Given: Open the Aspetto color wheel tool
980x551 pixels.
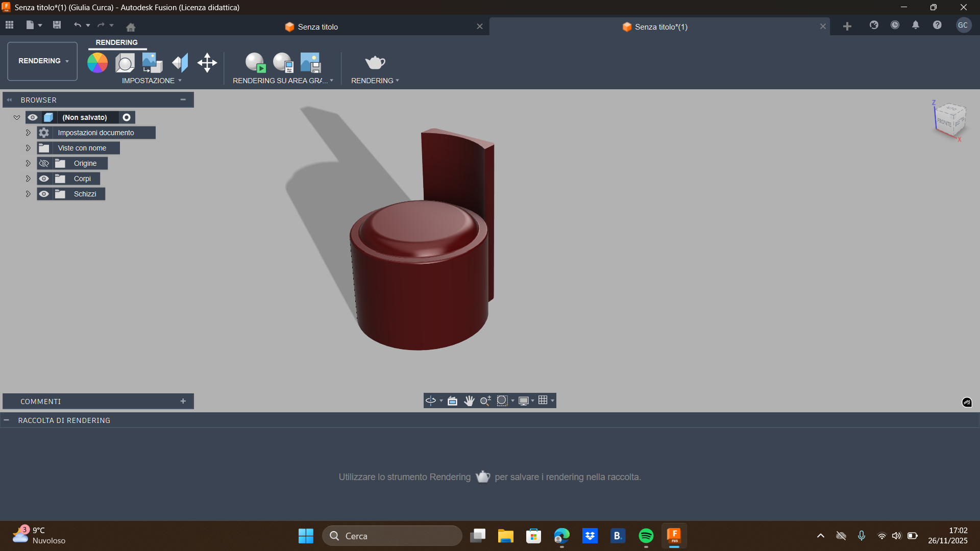Looking at the screenshot, I should (x=97, y=62).
